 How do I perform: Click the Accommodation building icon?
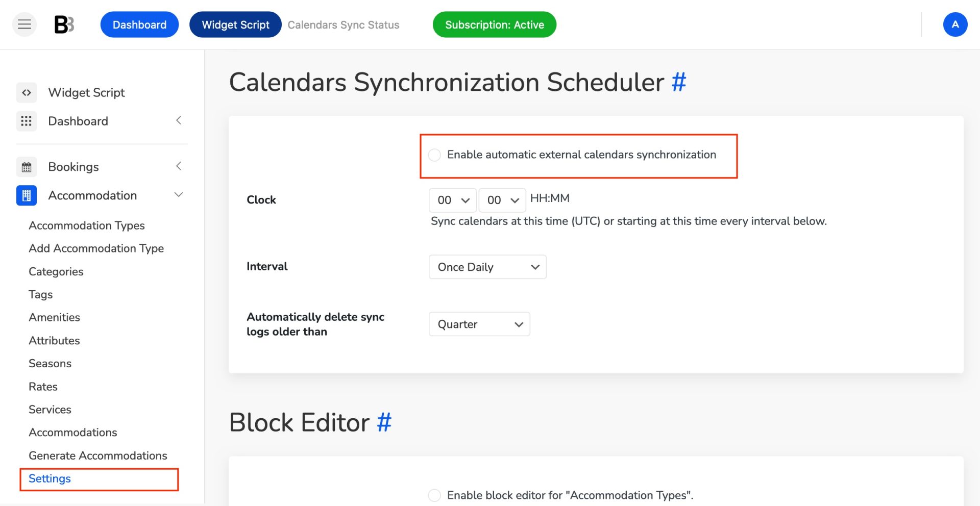click(x=27, y=195)
